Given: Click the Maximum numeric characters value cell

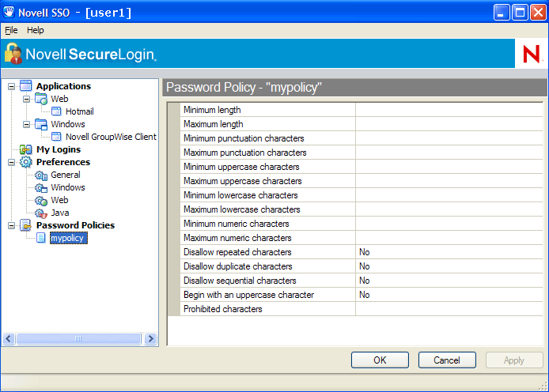Looking at the screenshot, I should (x=449, y=238).
